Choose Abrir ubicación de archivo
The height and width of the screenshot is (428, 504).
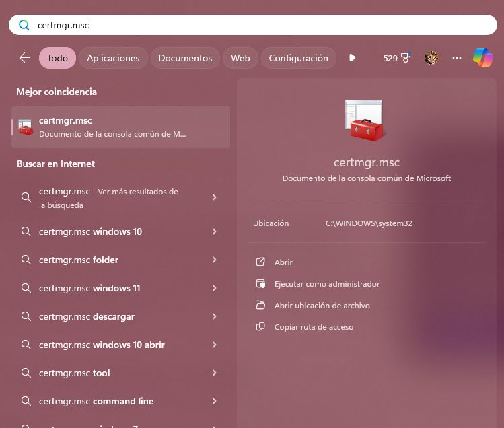[x=322, y=306]
